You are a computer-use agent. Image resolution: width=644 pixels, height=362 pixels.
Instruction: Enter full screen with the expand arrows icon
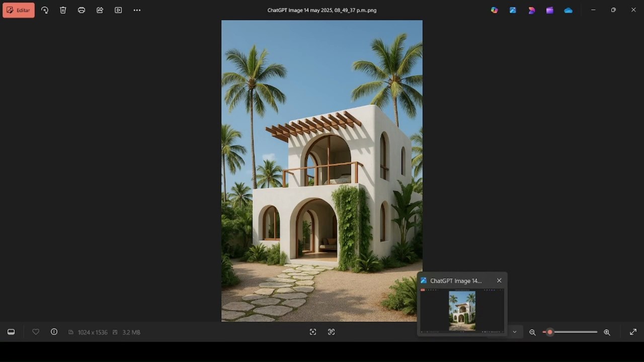[633, 332]
